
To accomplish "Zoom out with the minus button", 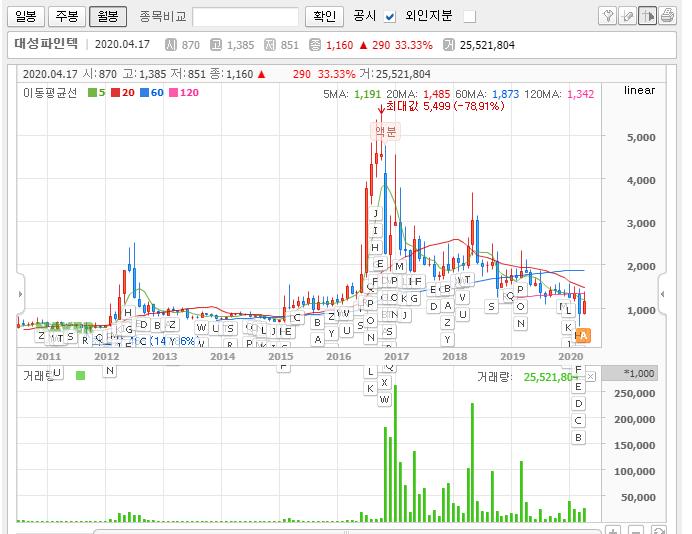I will pyautogui.click(x=635, y=530).
